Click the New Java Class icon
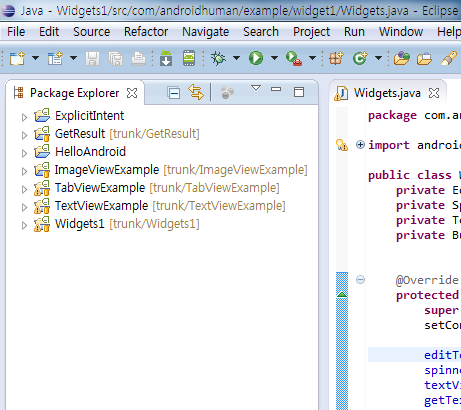 pos(360,58)
